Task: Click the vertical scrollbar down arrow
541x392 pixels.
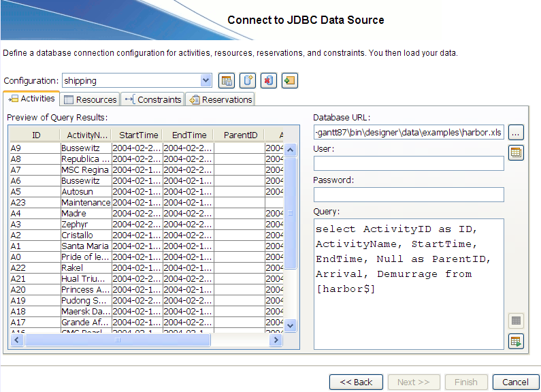Action: pos(291,326)
